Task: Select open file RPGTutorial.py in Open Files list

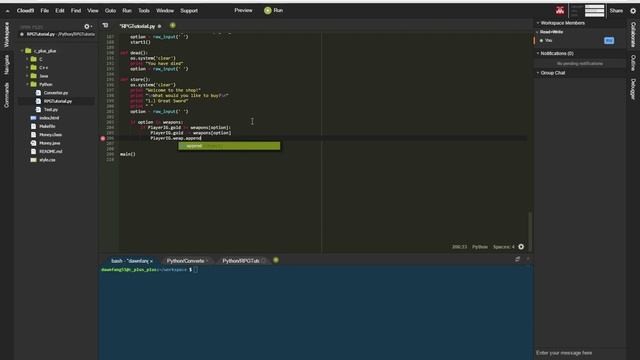Action: pyautogui.click(x=58, y=34)
